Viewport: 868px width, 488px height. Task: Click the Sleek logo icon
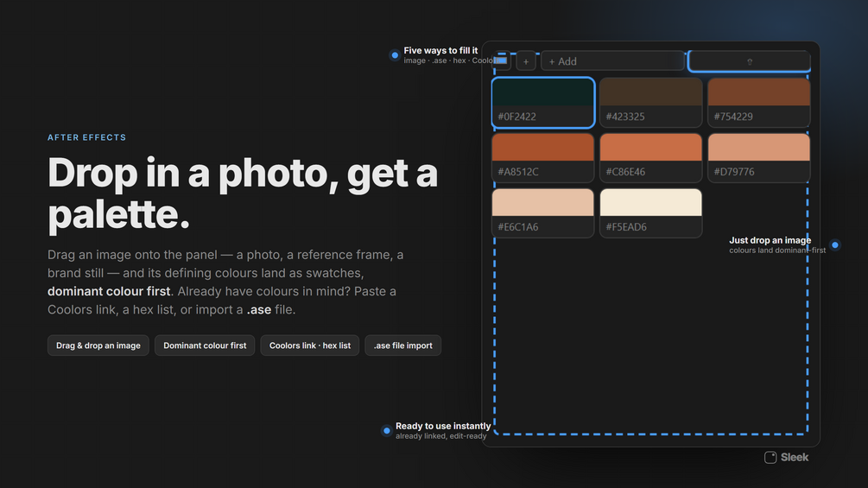[x=770, y=458]
